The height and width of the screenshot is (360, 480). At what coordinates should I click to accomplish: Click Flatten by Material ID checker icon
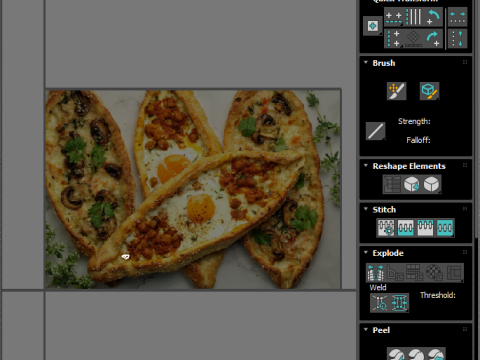[434, 273]
